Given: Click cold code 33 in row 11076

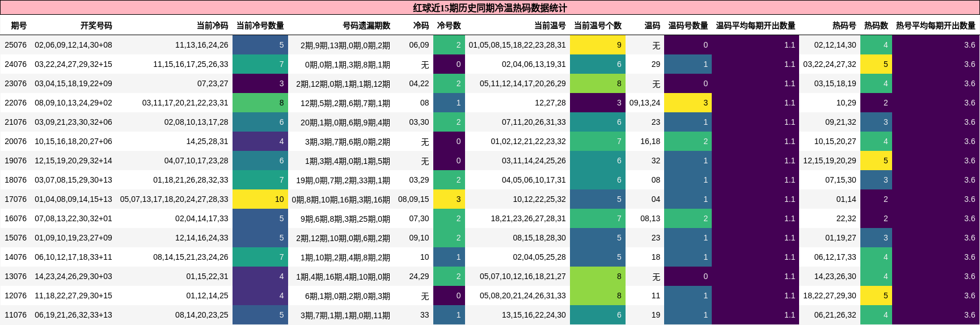Looking at the screenshot, I should (x=424, y=315).
